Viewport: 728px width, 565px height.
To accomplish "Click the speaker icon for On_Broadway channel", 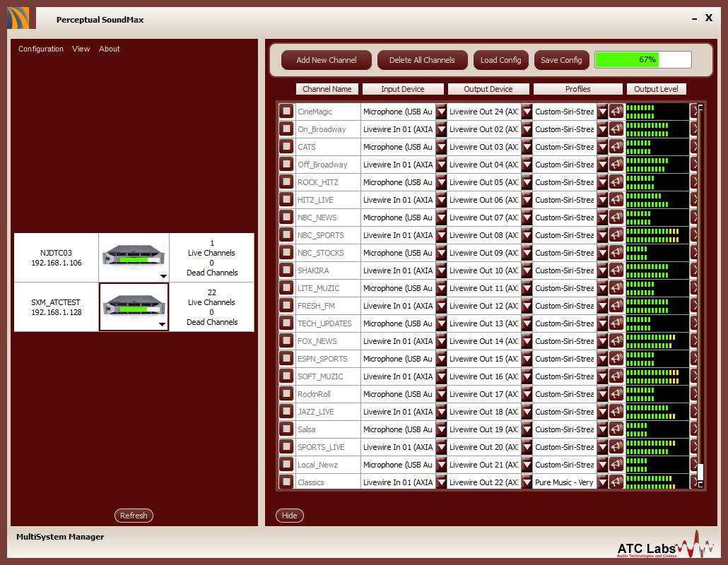I will click(x=616, y=129).
